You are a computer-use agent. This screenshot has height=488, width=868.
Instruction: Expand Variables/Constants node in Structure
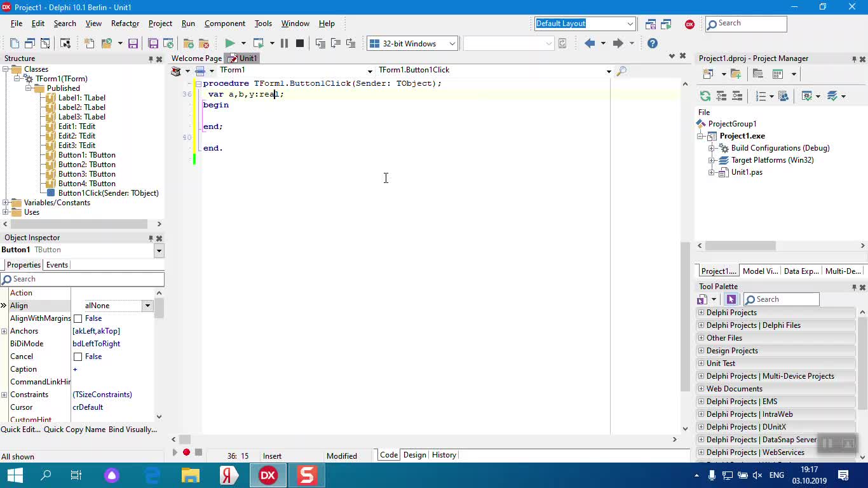[x=6, y=203]
